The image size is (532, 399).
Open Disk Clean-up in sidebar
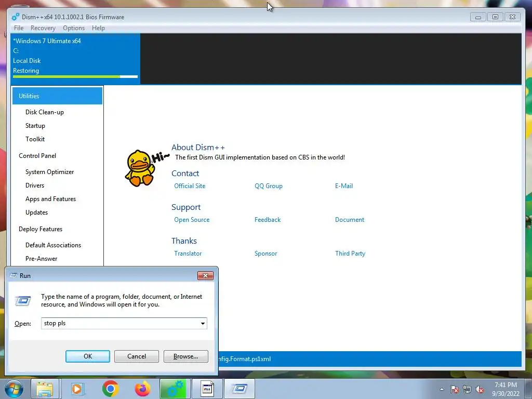coord(45,112)
